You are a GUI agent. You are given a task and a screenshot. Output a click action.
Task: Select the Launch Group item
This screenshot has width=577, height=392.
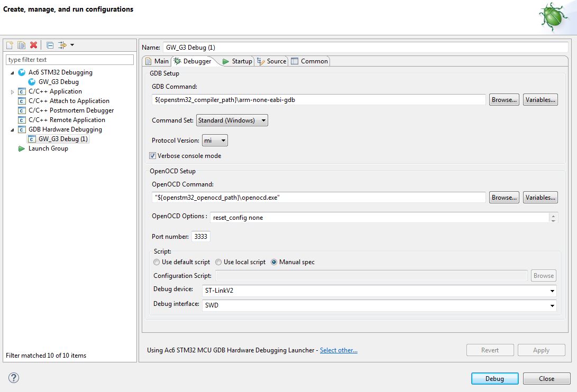coord(48,148)
